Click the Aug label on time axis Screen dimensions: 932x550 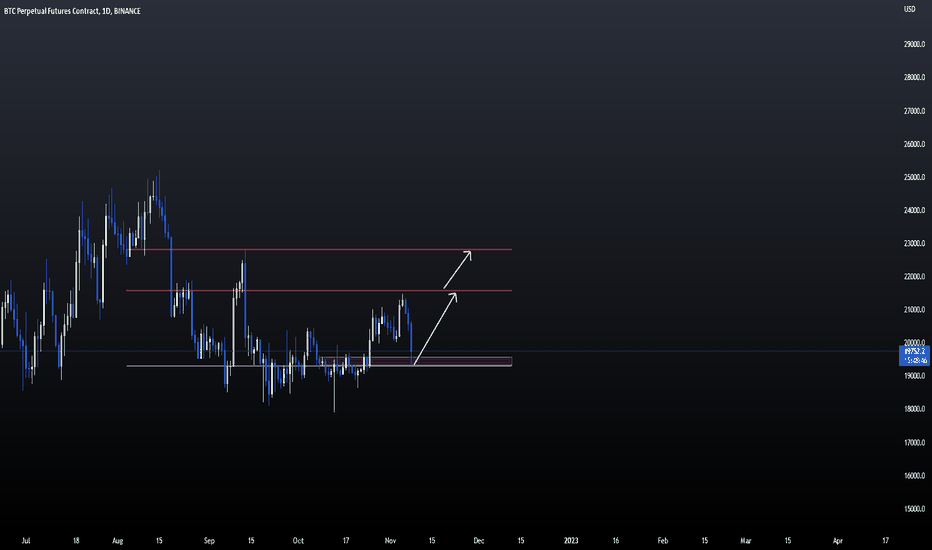pos(118,540)
